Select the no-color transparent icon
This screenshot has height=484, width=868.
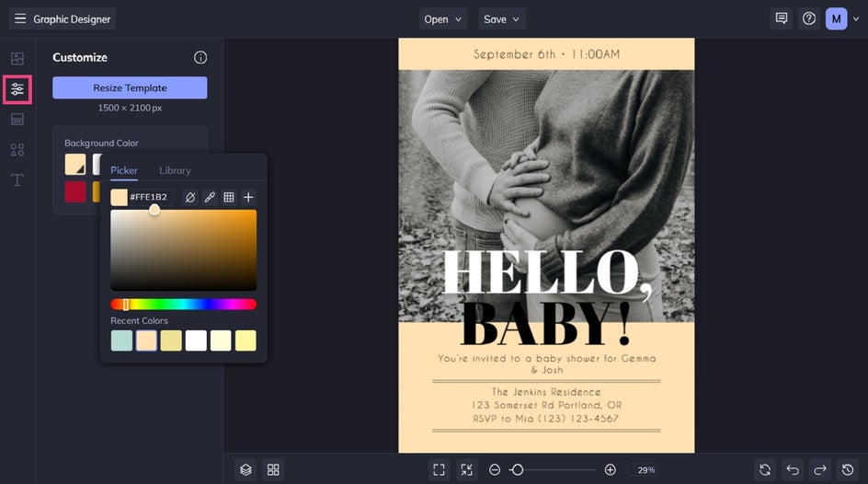[189, 197]
